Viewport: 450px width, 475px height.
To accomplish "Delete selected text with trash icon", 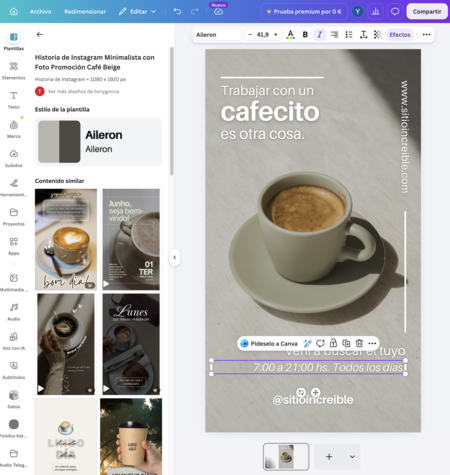I will 359,343.
